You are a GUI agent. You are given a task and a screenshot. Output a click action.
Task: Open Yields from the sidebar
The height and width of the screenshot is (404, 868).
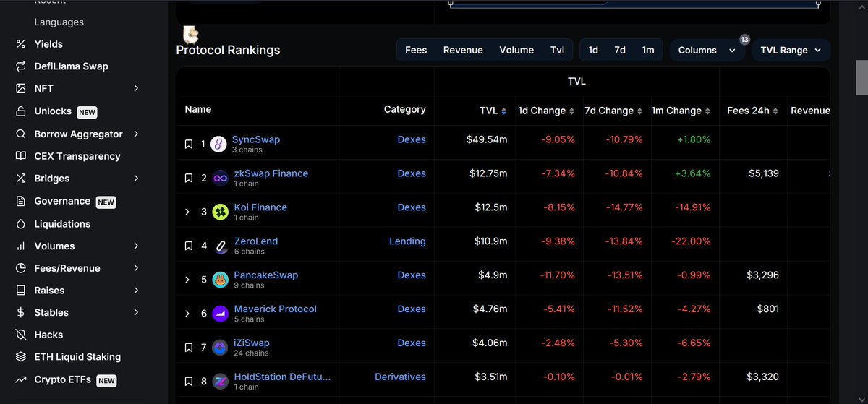pos(48,44)
